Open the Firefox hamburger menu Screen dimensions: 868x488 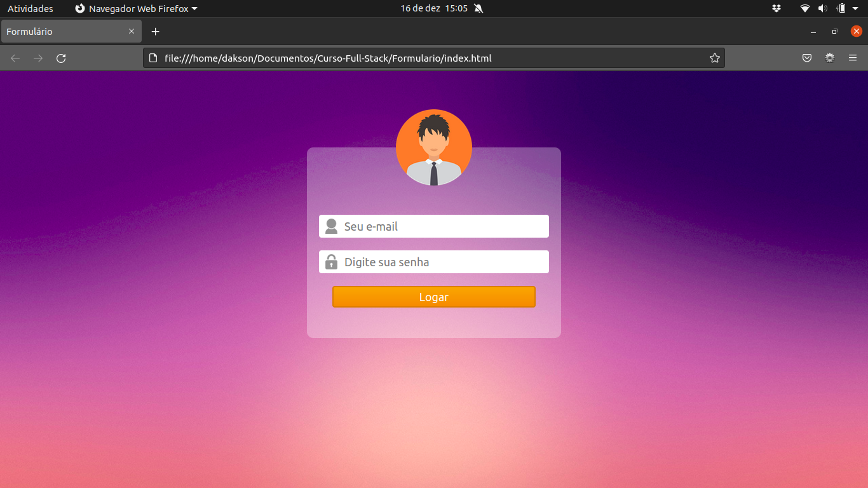[853, 57]
